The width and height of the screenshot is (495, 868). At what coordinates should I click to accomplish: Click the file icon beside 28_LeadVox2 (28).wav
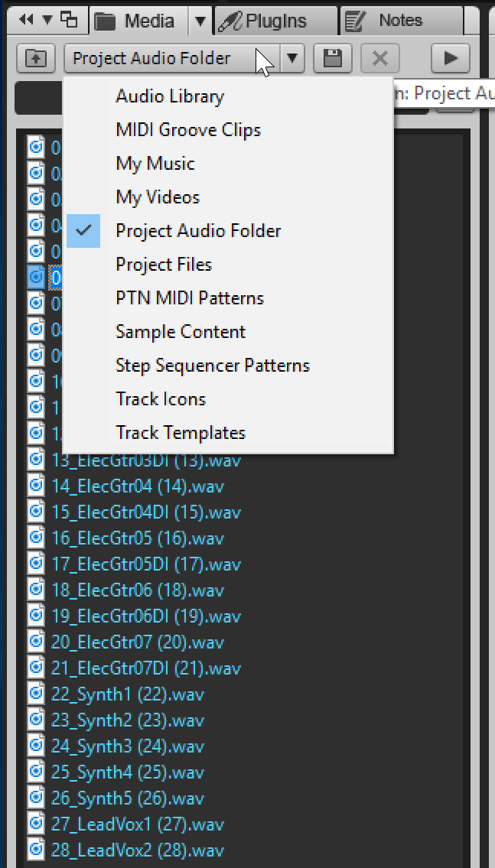[36, 850]
